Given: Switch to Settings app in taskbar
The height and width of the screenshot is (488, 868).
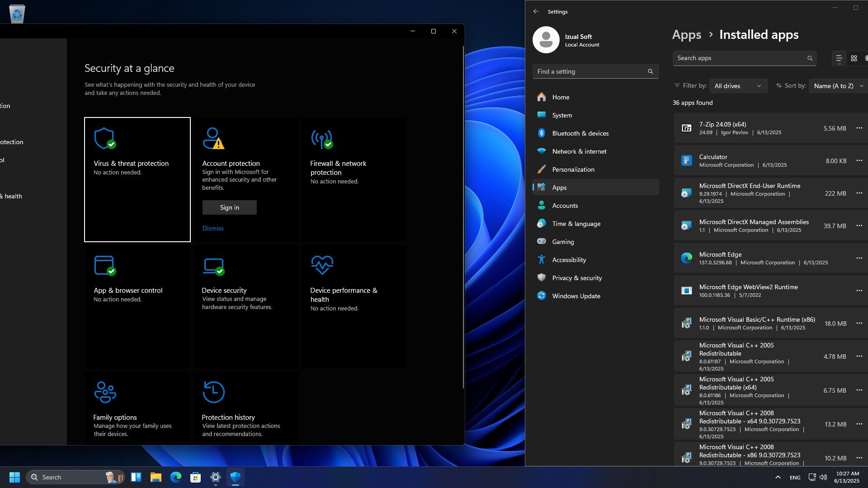Looking at the screenshot, I should tap(216, 477).
